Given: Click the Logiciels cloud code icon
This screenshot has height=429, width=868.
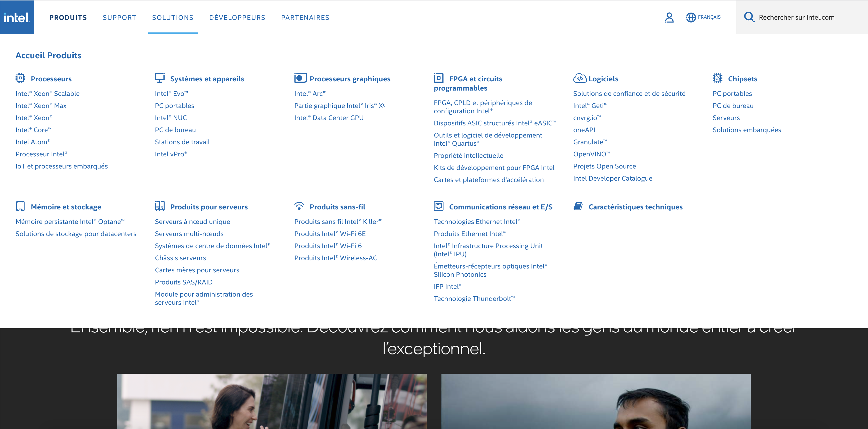Looking at the screenshot, I should click(x=580, y=78).
